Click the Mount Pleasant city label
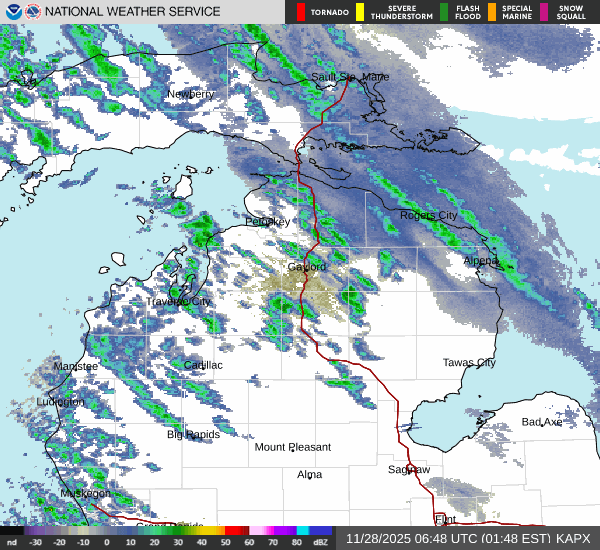The width and height of the screenshot is (600, 550). (292, 447)
